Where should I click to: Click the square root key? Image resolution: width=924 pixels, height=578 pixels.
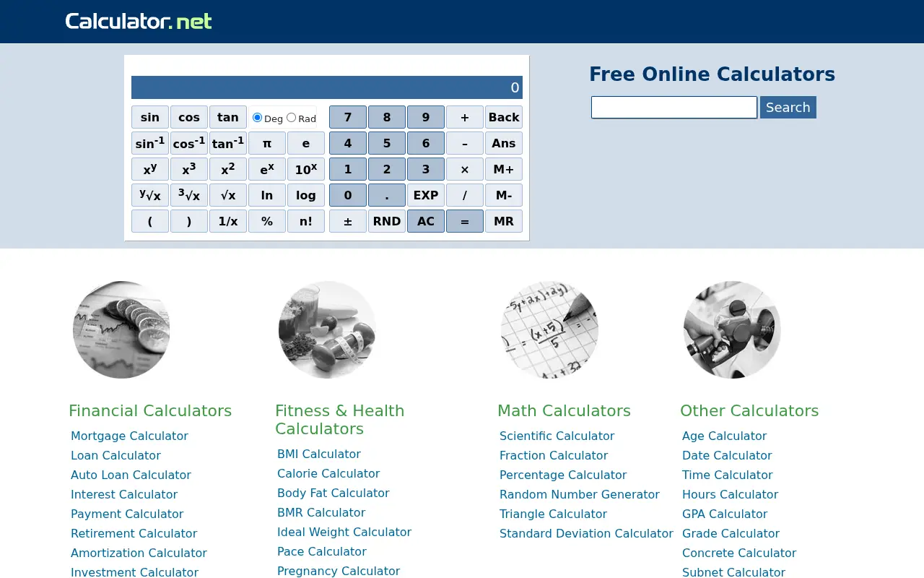(x=228, y=195)
